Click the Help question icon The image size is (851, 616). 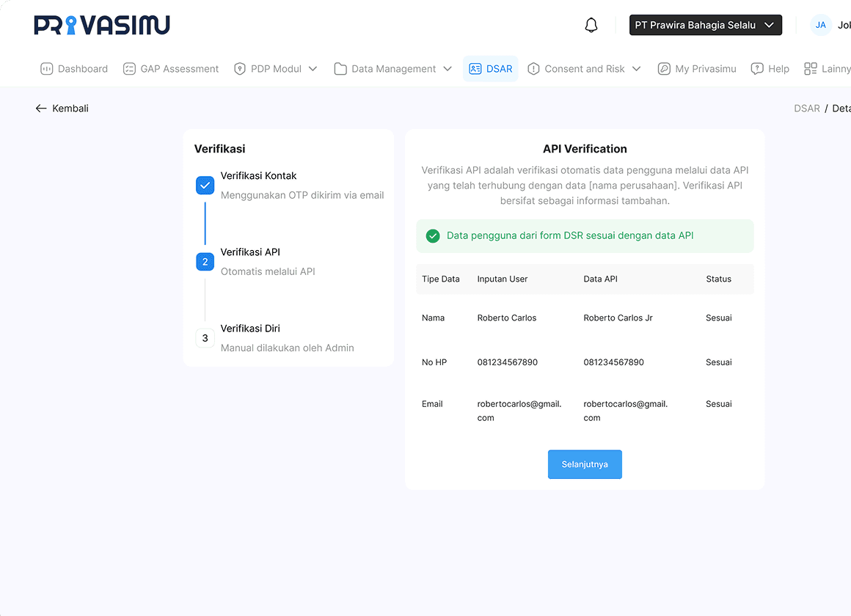coord(757,69)
